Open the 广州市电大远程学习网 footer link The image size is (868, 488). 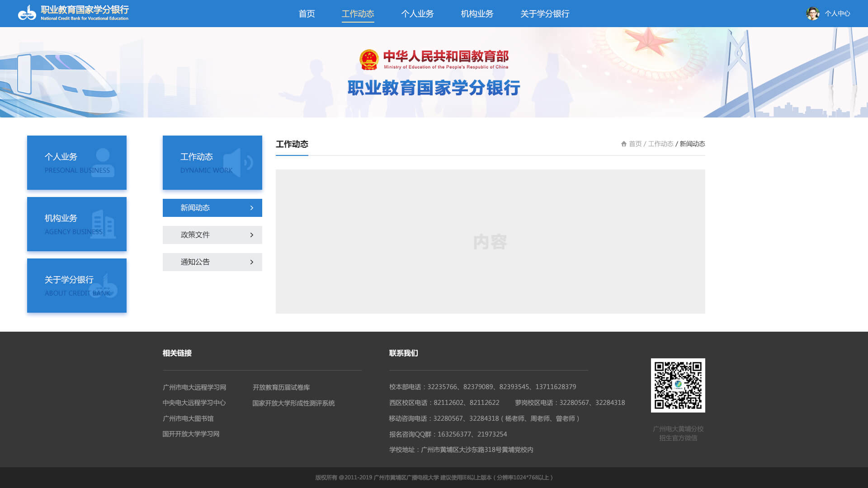[194, 387]
